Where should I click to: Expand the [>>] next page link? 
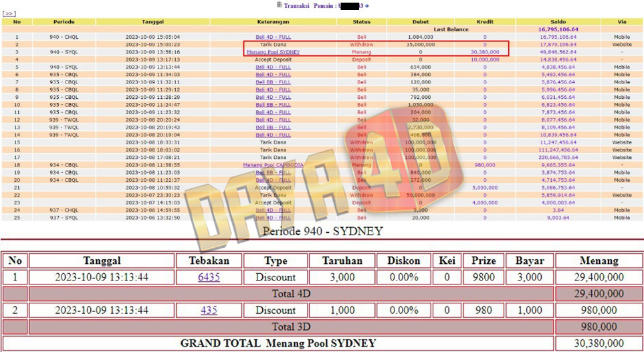point(9,13)
